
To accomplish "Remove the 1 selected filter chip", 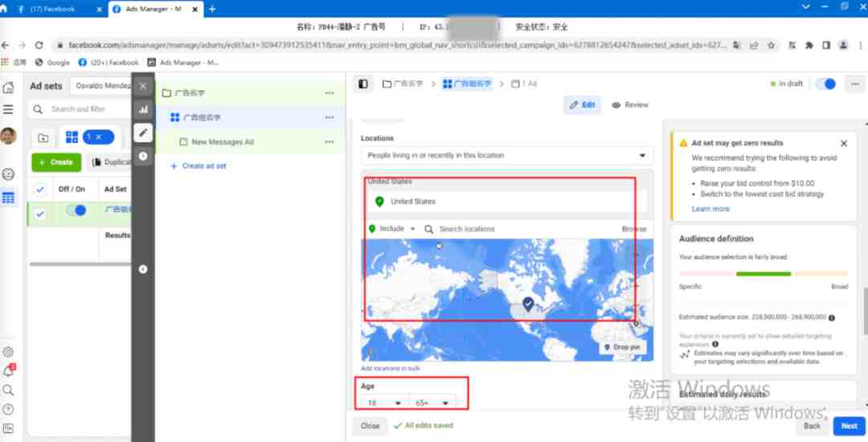I will pyautogui.click(x=99, y=137).
